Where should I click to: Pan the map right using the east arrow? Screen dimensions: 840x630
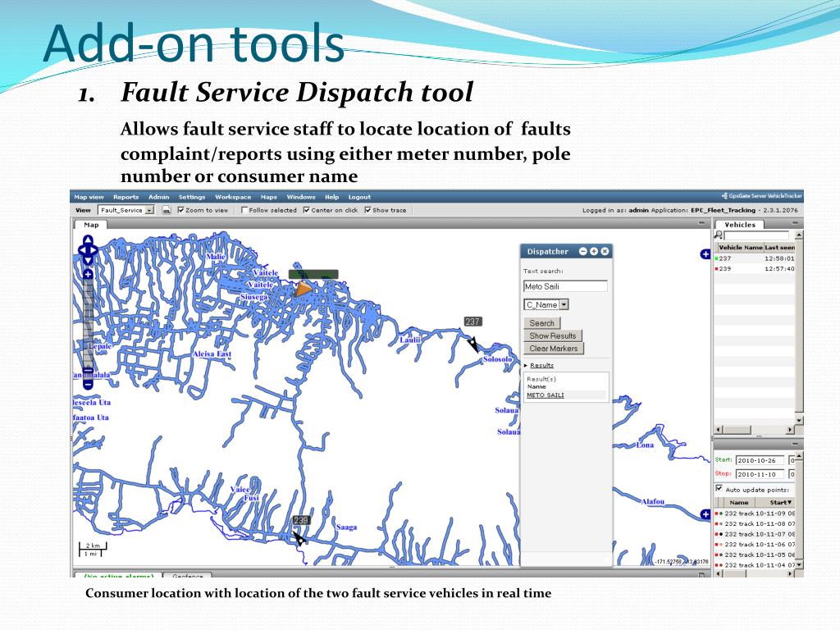pos(95,249)
